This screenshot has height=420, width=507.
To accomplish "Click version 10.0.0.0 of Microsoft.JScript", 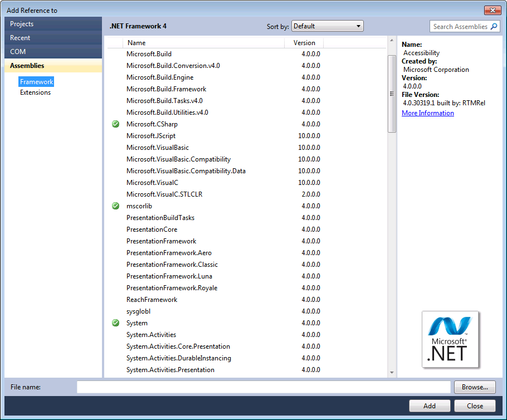I will click(309, 136).
